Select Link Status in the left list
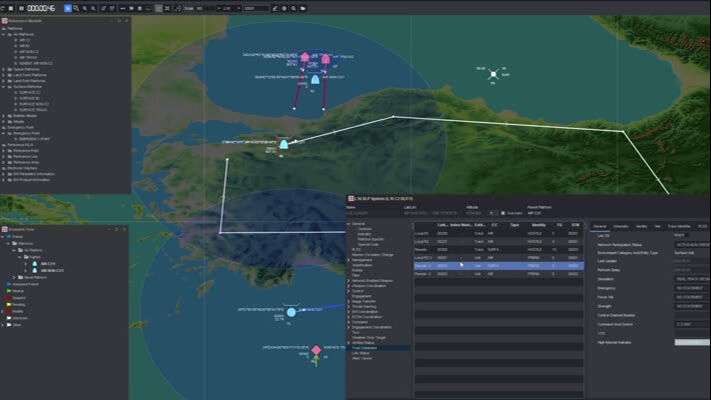711x400 pixels. 363,353
